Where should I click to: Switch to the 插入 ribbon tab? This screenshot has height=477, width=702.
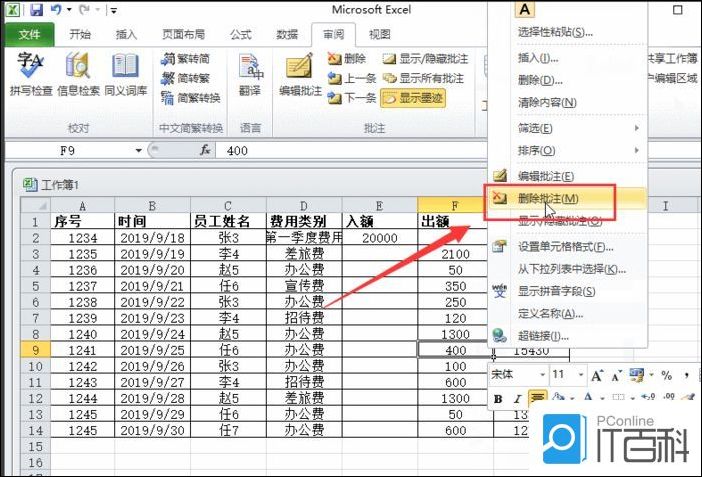point(126,34)
